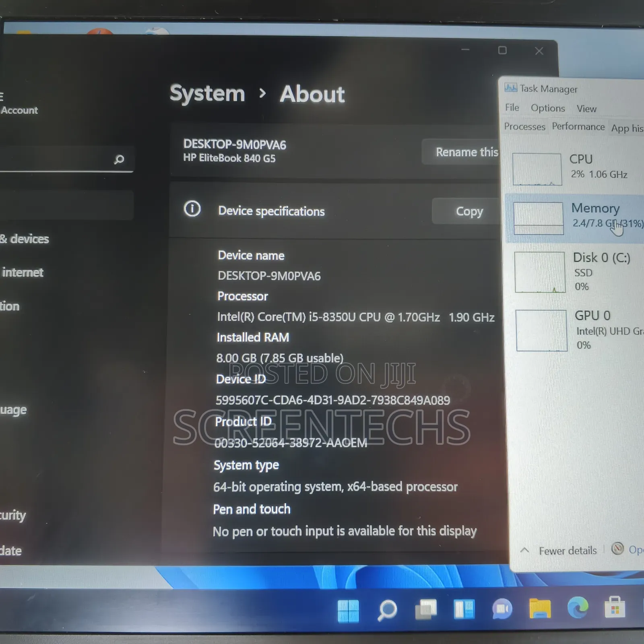
Task: Minimize the Settings window
Action: [465, 50]
